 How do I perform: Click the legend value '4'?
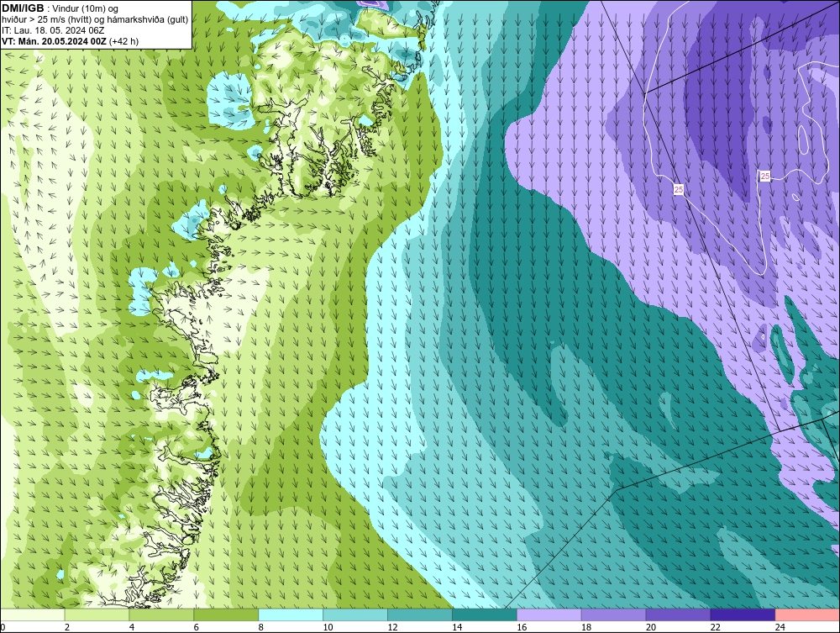[x=132, y=627]
